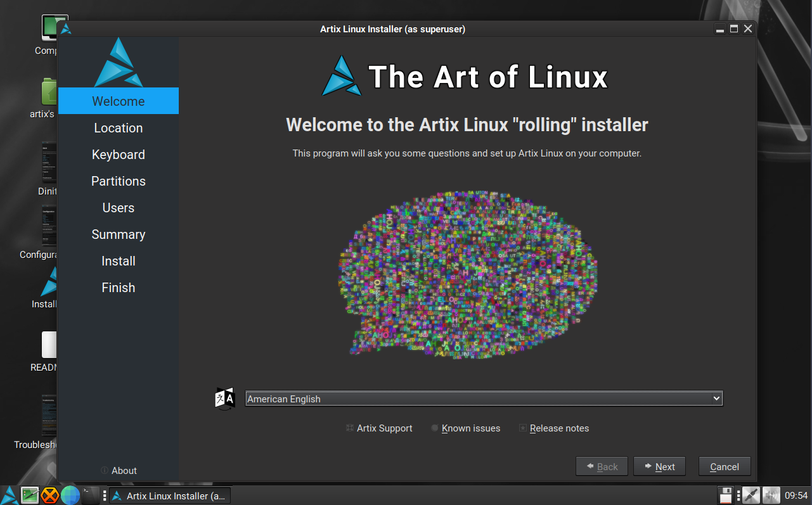Open the globe web browser launcher
Image resolution: width=812 pixels, height=505 pixels.
coord(70,495)
